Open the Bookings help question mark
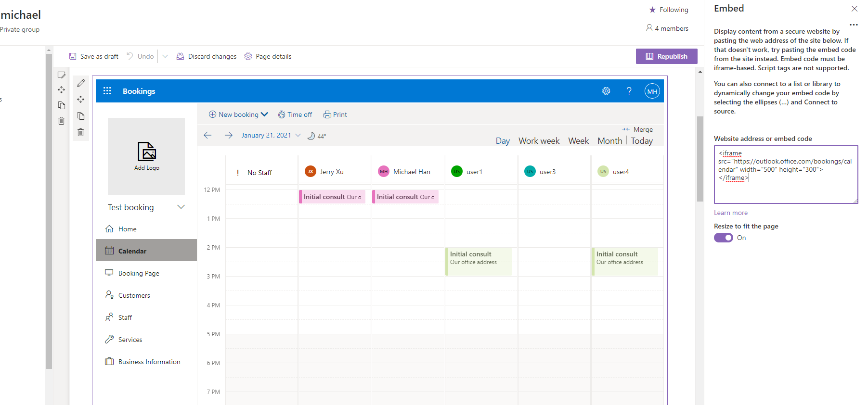This screenshot has height=405, width=868. (629, 91)
